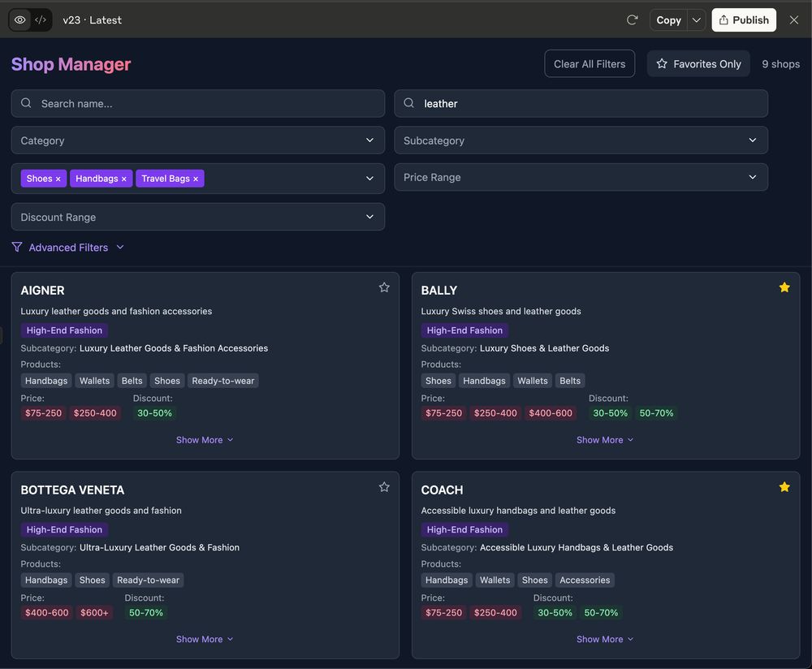Show more for BOTTEGA VENETA
This screenshot has height=669, width=812.
pos(205,639)
